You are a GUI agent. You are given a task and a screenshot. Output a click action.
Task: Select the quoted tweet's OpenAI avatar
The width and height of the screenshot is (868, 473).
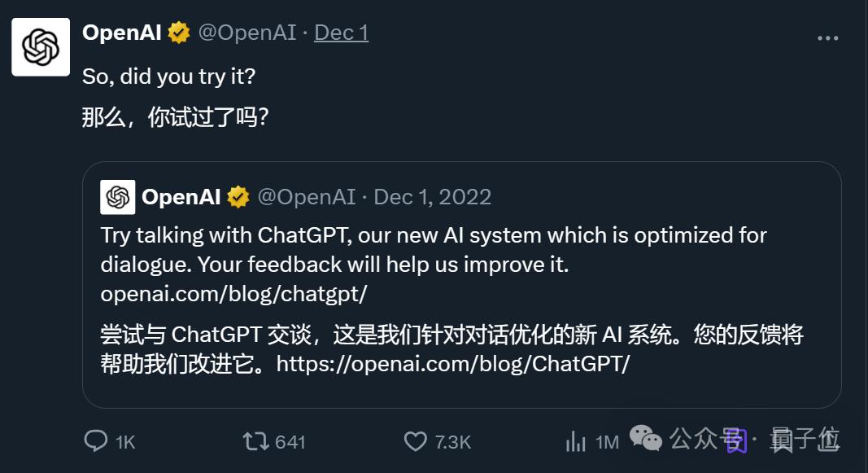(x=118, y=196)
